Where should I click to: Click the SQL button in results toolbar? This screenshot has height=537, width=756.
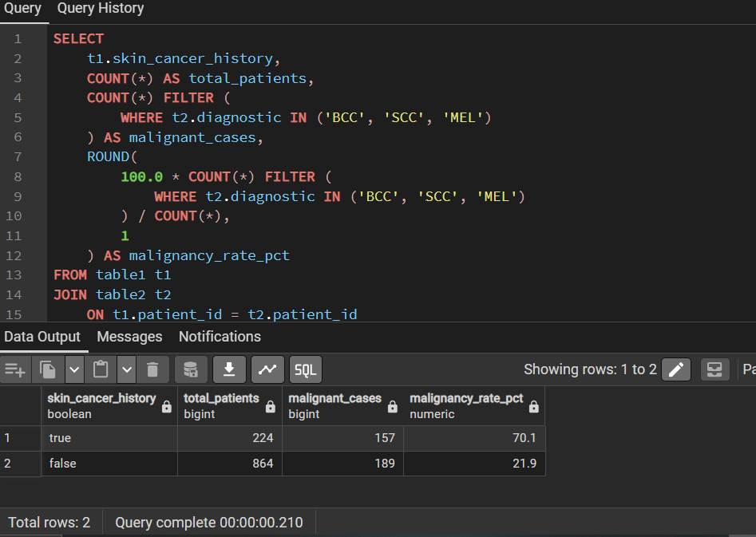click(x=306, y=369)
